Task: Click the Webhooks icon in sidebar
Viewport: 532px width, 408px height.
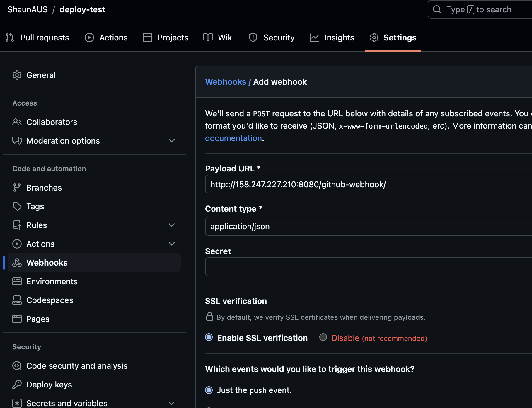Action: coord(17,263)
